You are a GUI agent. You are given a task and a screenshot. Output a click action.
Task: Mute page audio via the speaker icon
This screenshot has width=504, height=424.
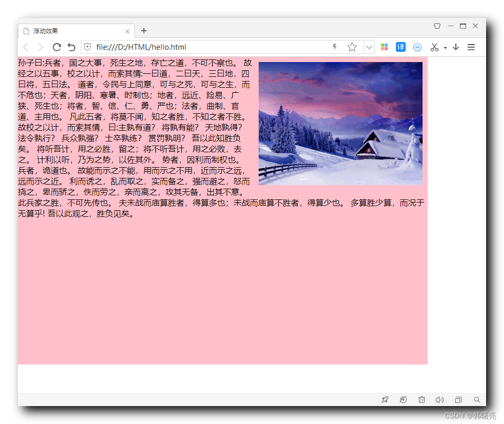(x=439, y=399)
